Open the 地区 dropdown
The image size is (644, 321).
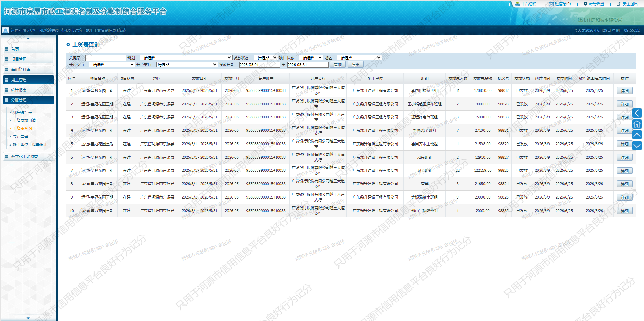tap(359, 58)
